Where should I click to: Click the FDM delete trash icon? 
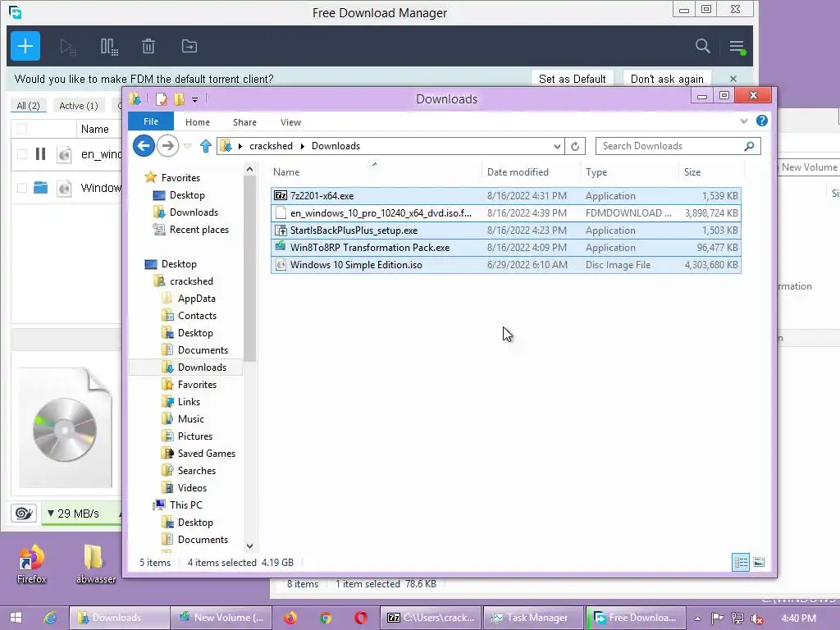point(148,47)
